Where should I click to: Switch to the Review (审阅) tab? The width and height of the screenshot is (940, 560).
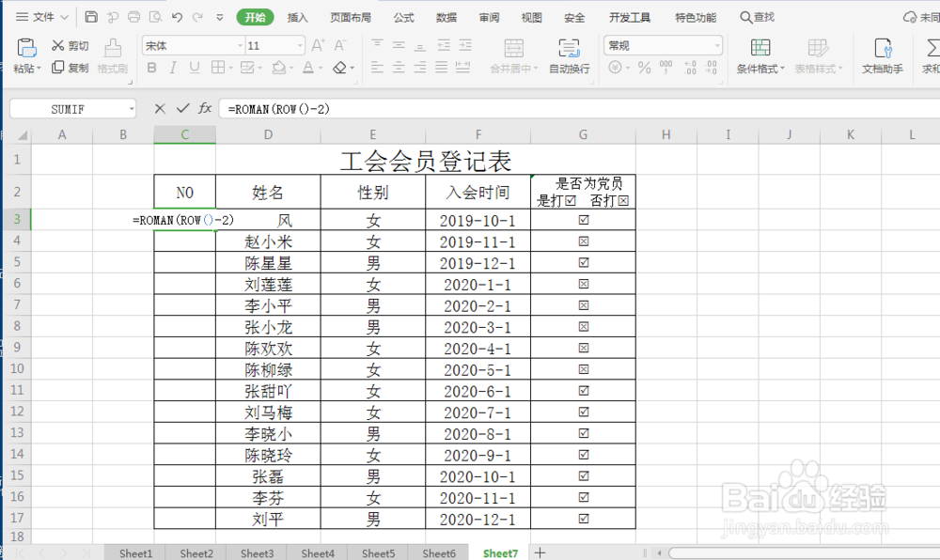coord(489,17)
